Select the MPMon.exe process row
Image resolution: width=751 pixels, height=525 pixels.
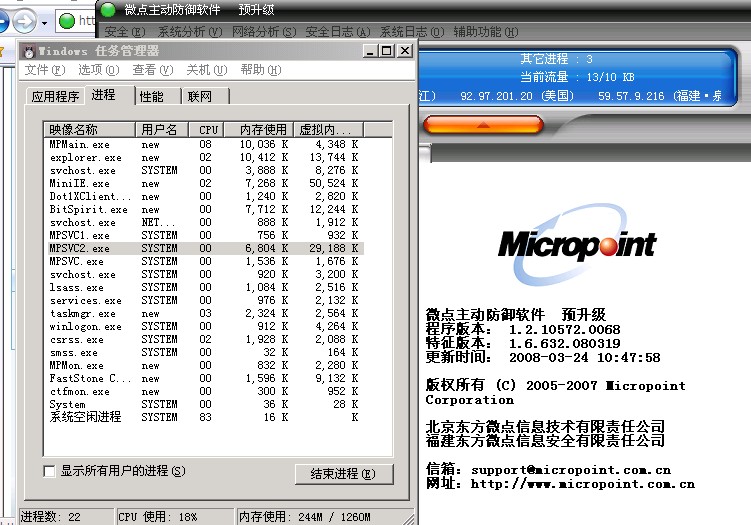[x=205, y=365]
